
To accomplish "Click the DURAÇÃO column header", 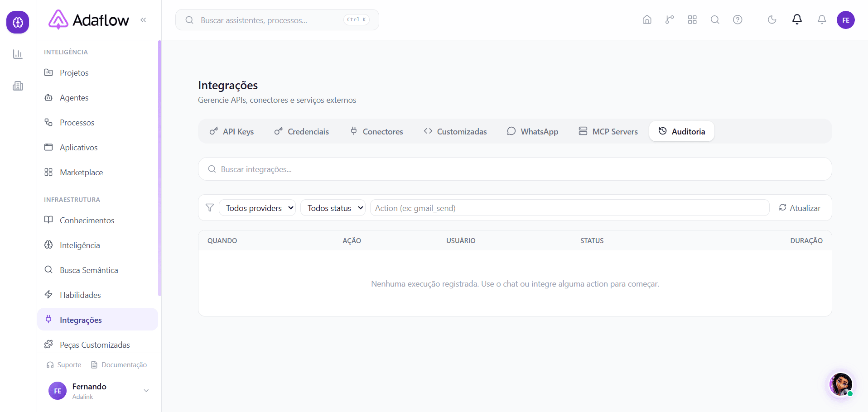I will 806,241.
